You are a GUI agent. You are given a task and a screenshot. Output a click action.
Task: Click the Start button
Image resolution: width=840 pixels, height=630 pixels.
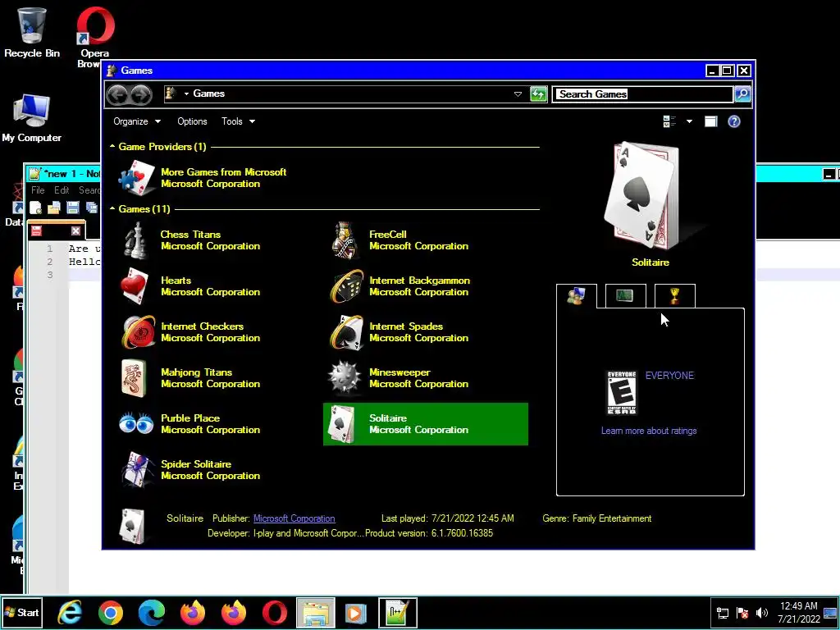coord(21,612)
